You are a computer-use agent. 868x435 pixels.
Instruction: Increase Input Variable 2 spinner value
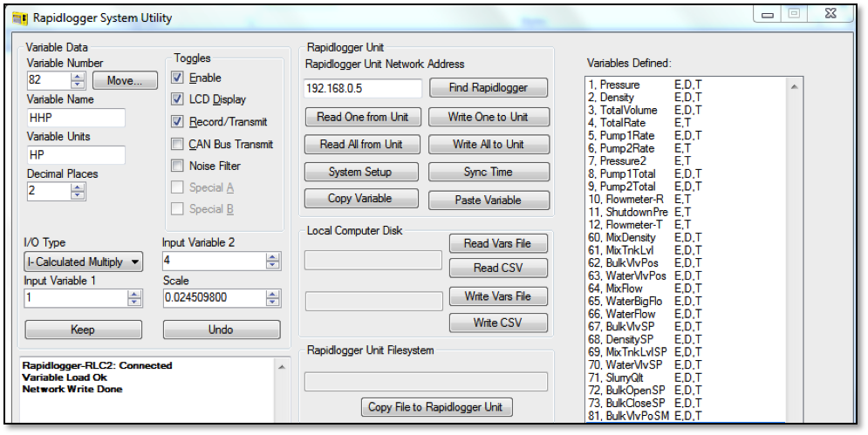tap(272, 257)
